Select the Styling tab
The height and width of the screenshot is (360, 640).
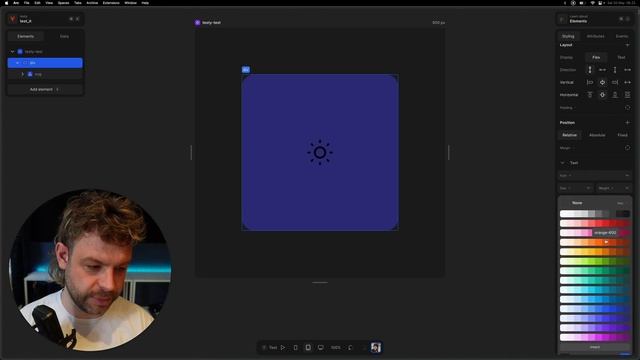pyautogui.click(x=568, y=36)
